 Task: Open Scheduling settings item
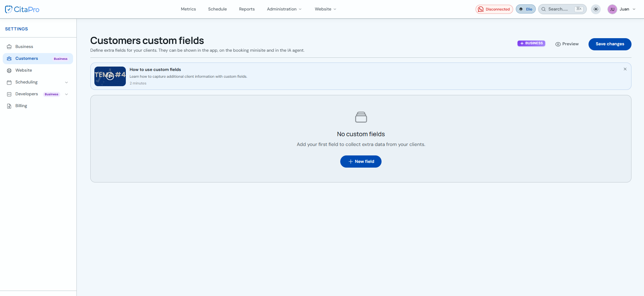pos(38,82)
